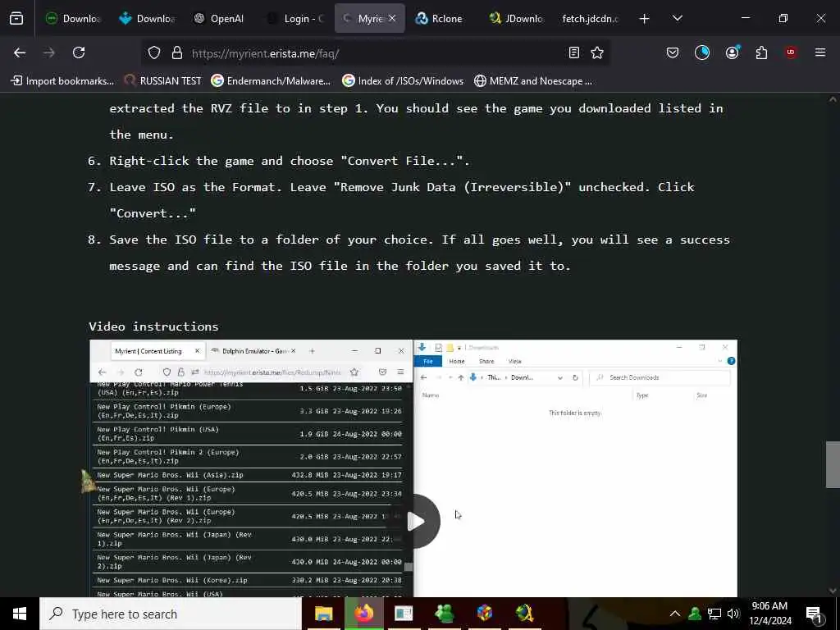Screen dimensions: 840x630
Task: Open network status tray icon
Action: (714, 614)
